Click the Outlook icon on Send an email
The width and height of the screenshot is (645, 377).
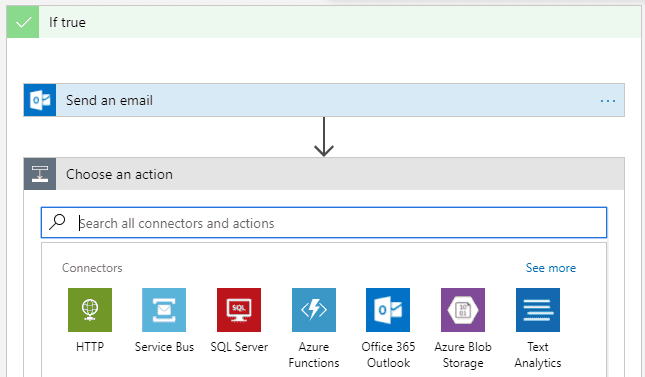click(40, 100)
